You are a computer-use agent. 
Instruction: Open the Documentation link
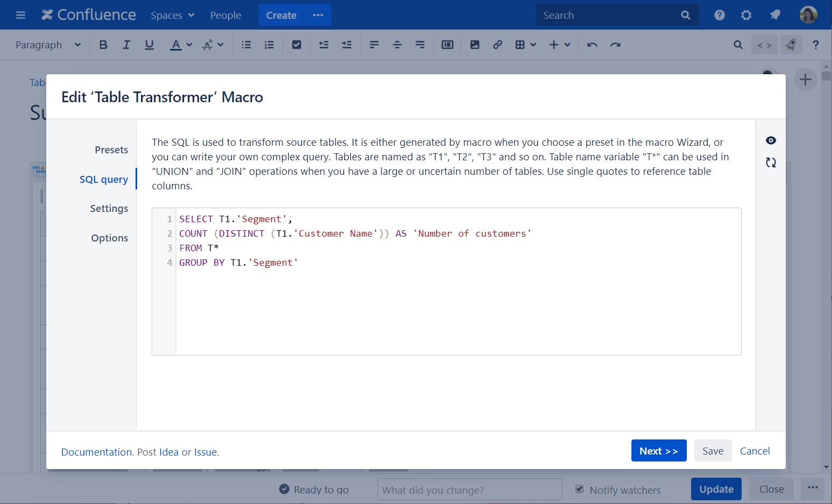point(97,452)
